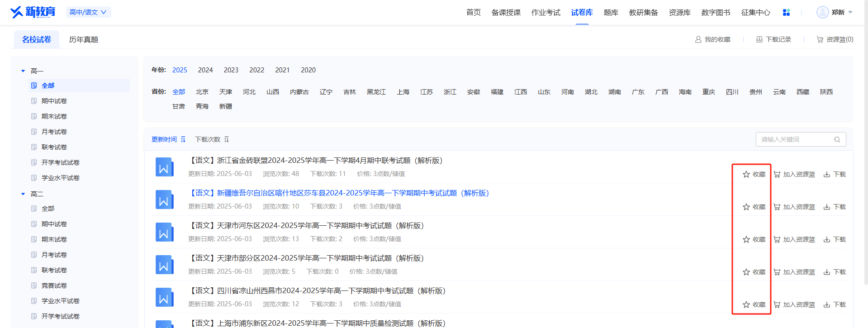The width and height of the screenshot is (868, 328).
Task: Click the four-square apps grid icon
Action: tap(786, 13)
